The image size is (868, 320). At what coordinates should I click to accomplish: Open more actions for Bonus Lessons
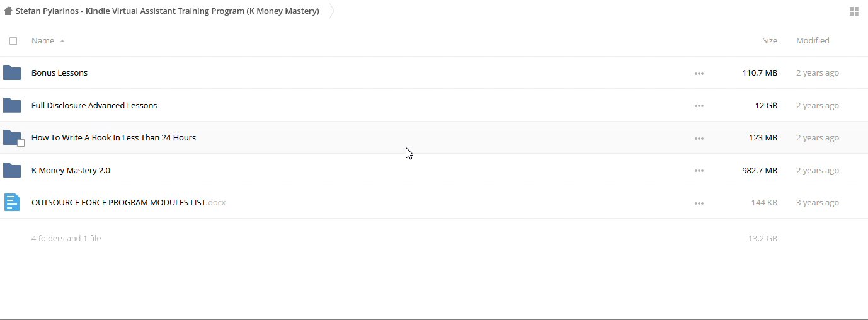click(x=699, y=73)
